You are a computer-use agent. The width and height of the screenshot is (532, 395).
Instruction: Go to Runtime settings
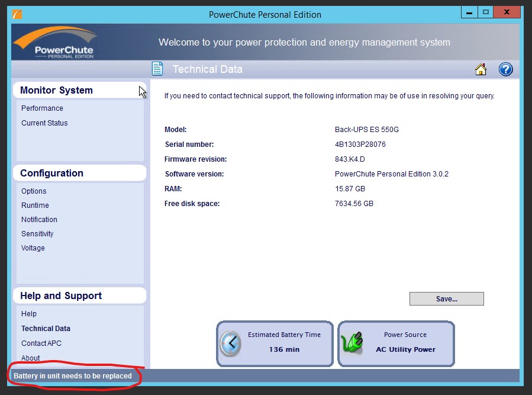click(x=35, y=205)
